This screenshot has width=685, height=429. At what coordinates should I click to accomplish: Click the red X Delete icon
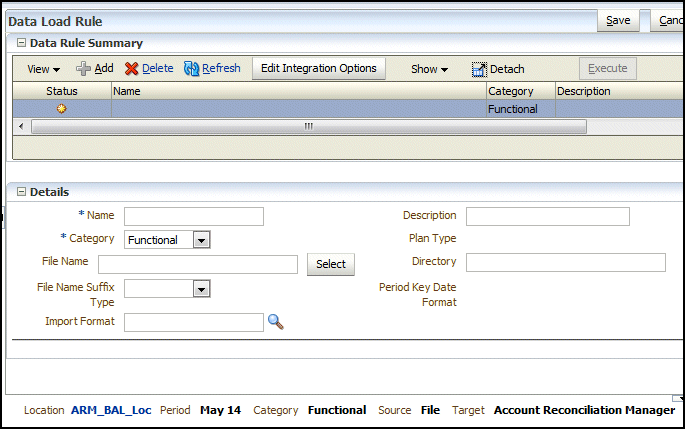pyautogui.click(x=131, y=69)
